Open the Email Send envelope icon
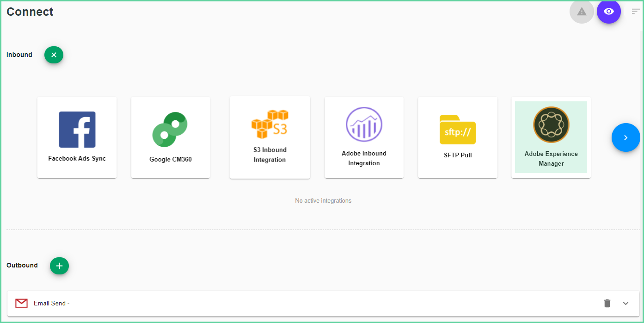 click(21, 303)
